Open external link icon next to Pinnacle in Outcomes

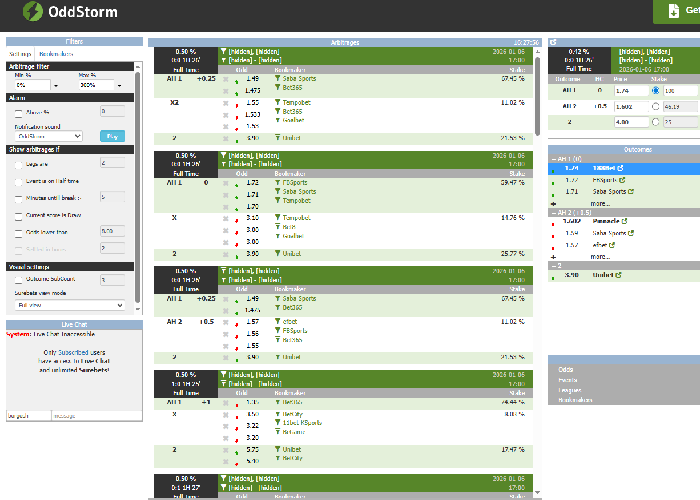[x=624, y=221]
